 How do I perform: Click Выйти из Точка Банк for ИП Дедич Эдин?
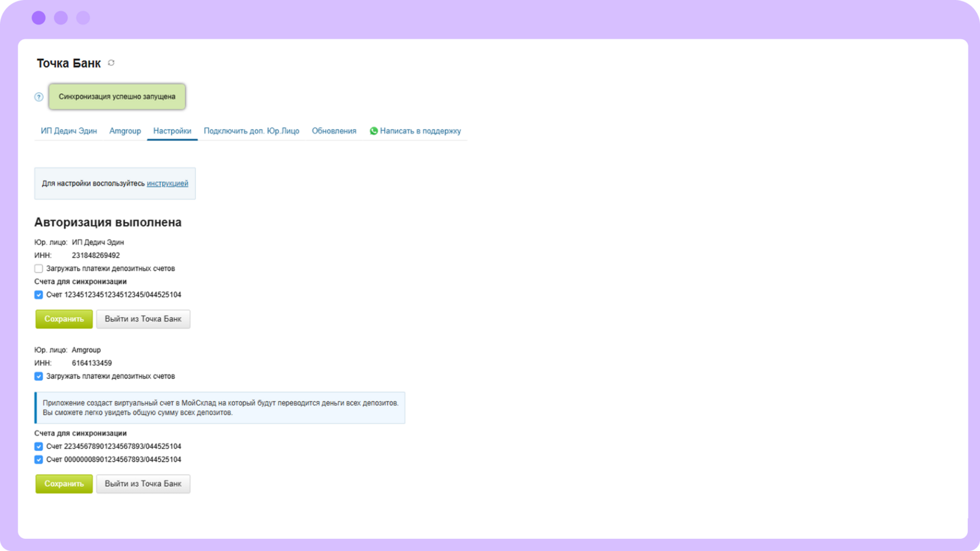click(143, 319)
